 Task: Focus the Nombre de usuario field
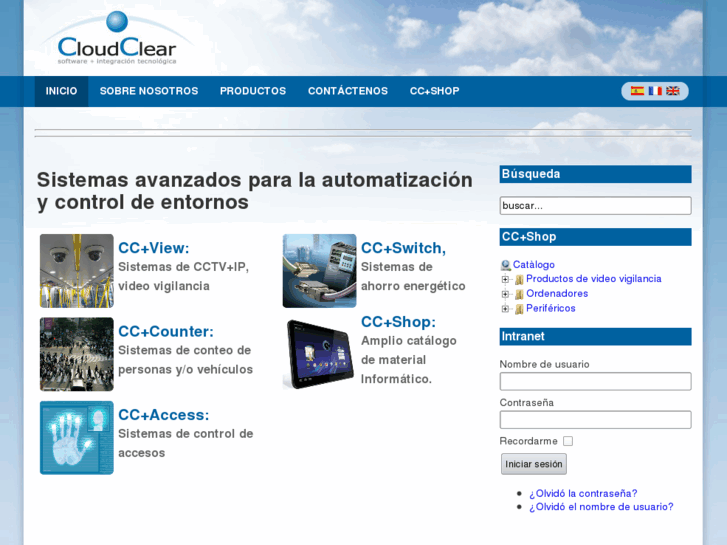coord(595,381)
